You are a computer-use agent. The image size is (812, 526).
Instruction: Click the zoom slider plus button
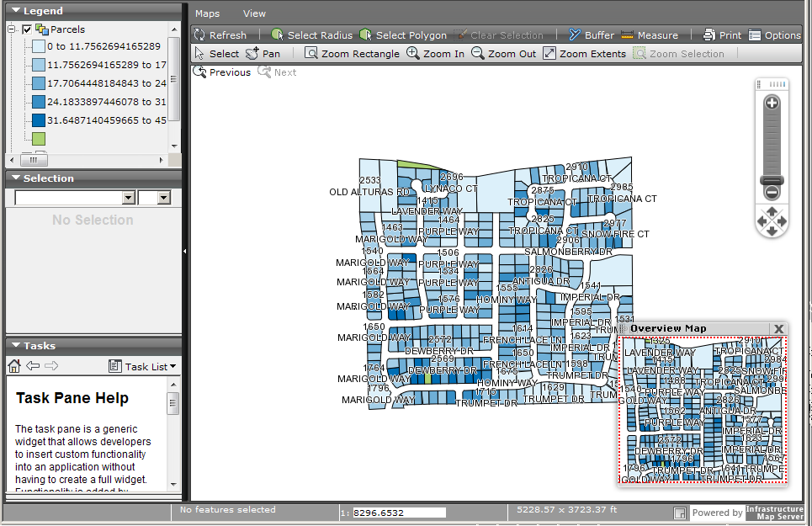click(772, 103)
